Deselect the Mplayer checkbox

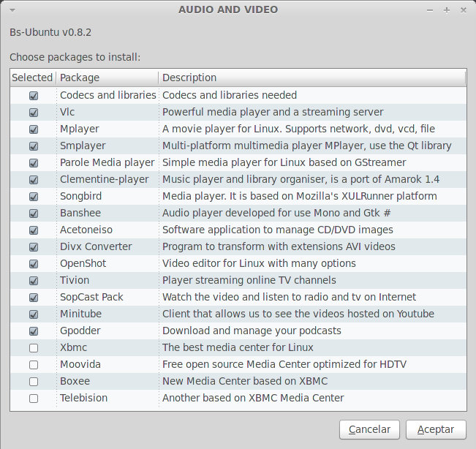pyautogui.click(x=34, y=129)
